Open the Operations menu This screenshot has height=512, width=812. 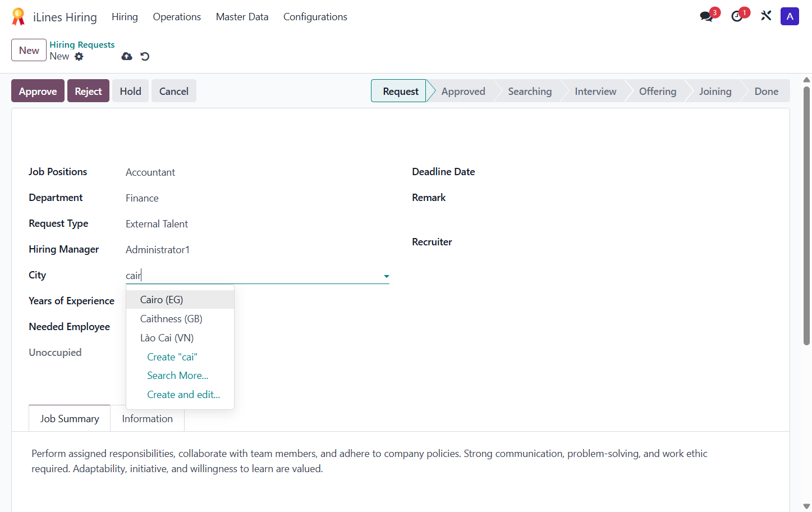177,17
